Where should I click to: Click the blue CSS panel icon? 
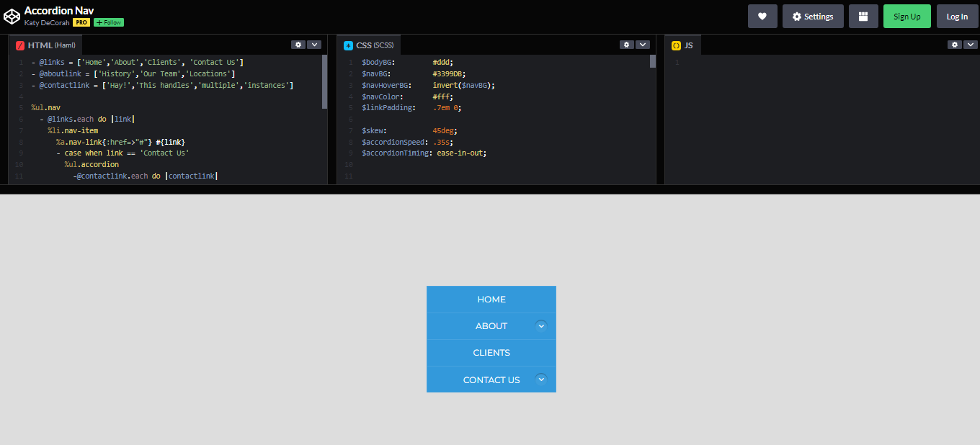349,45
